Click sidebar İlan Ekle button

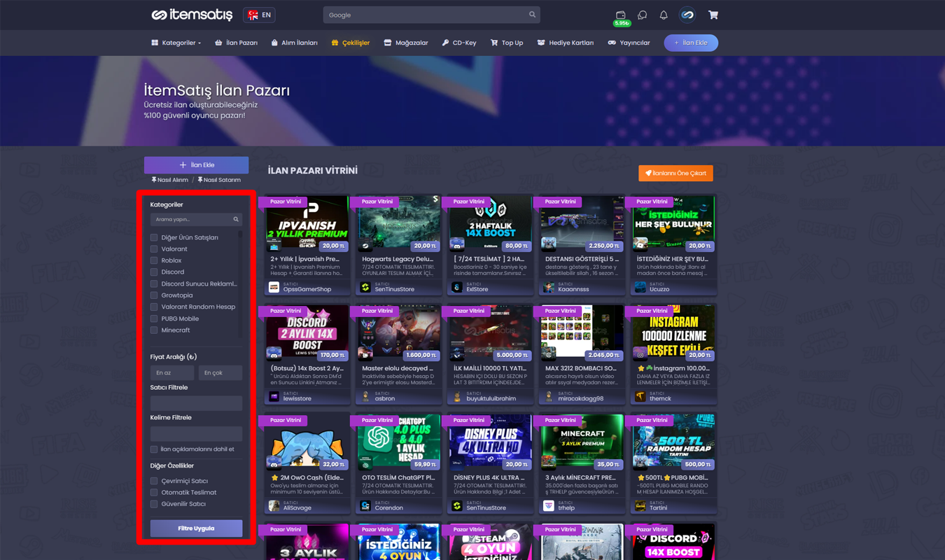pyautogui.click(x=196, y=165)
